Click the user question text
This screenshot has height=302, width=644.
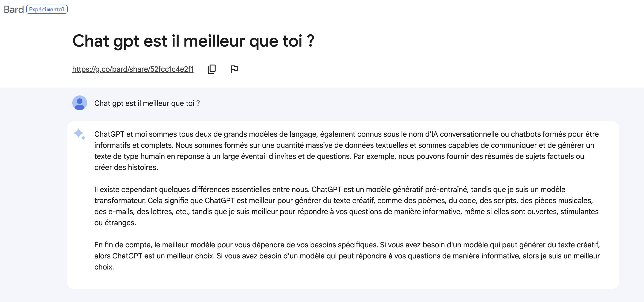click(x=147, y=103)
